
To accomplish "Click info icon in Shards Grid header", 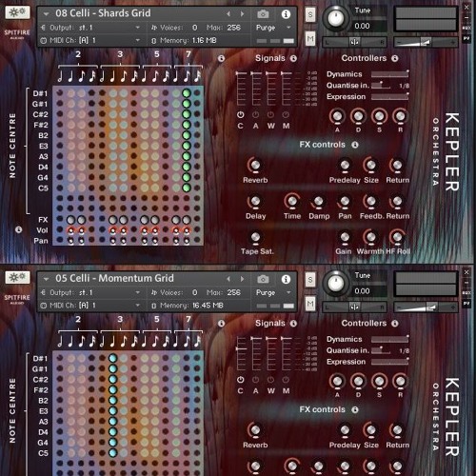I will 286,14.
